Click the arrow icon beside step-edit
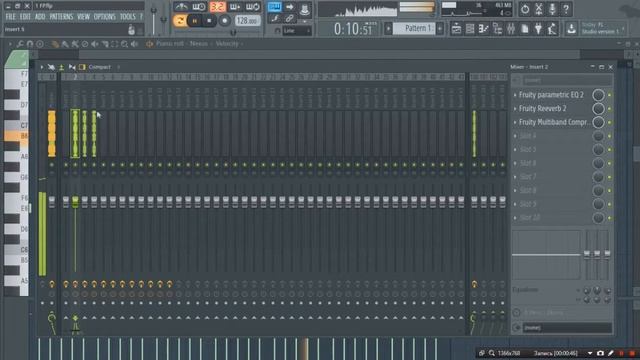640x360 pixels. (x=289, y=7)
